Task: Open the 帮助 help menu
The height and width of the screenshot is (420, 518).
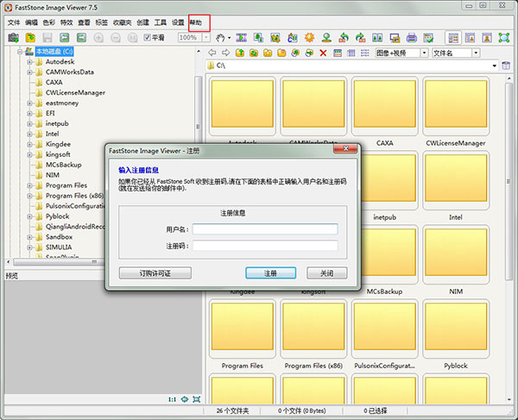Action: coord(199,22)
